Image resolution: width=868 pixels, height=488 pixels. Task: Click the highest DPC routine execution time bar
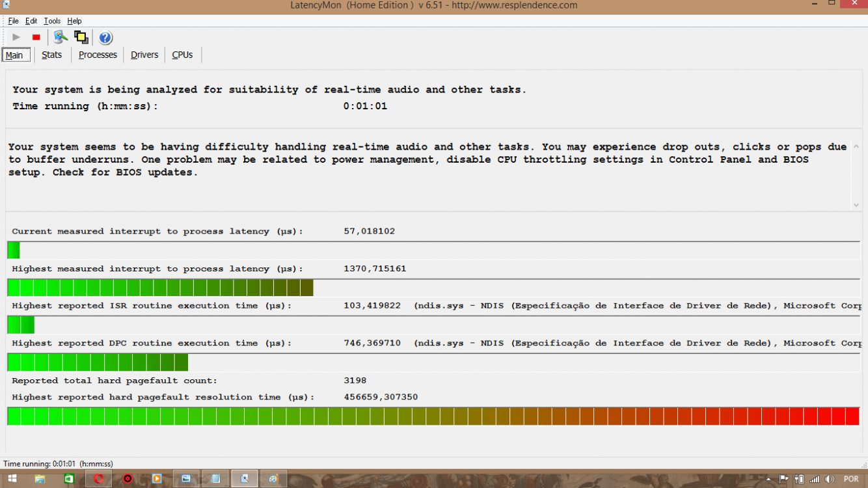(433, 362)
